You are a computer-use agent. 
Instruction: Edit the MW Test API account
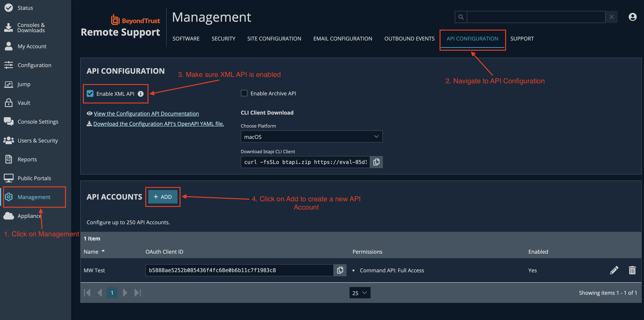point(614,270)
